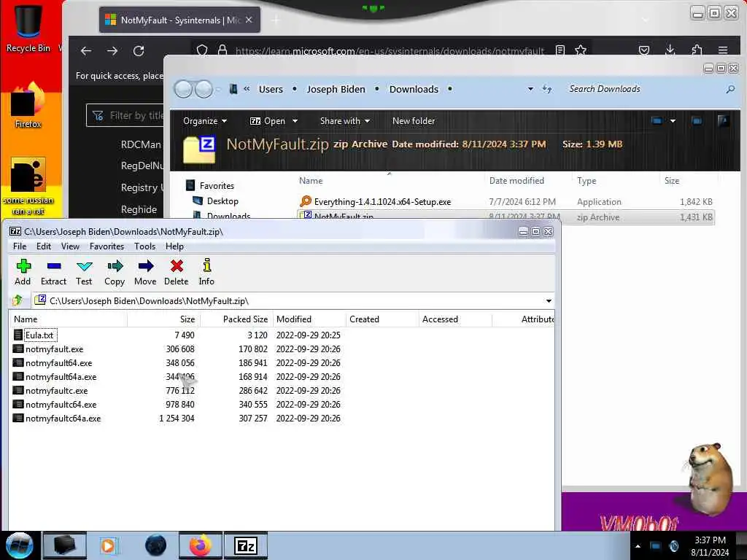Open the Help menu in 7-Zip
The width and height of the screenshot is (747, 560).
(x=174, y=246)
